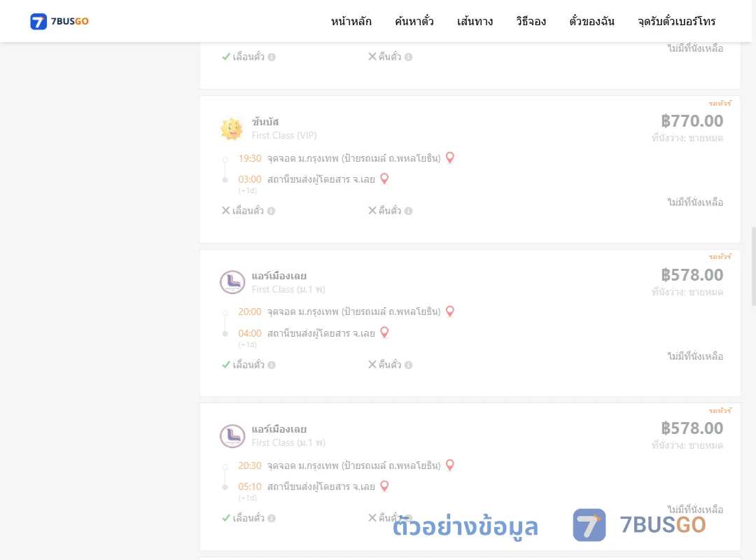Open ตั๋วของฉัน link
This screenshot has width=756, height=560.
pyautogui.click(x=591, y=21)
